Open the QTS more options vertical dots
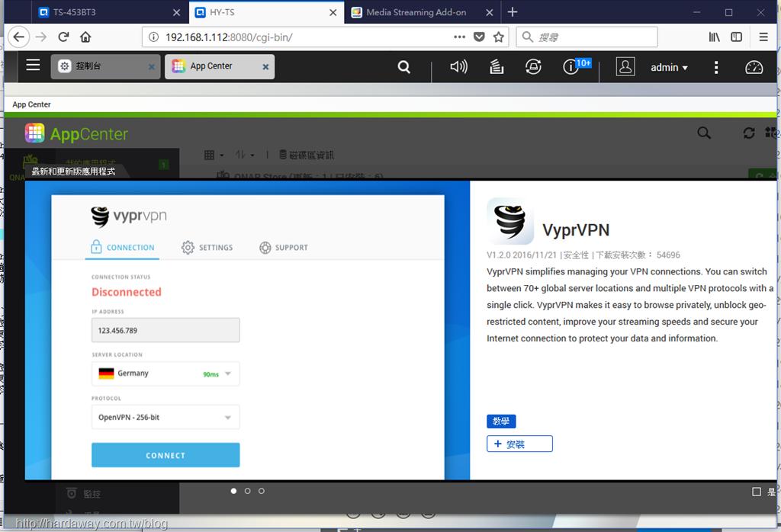 [x=716, y=67]
